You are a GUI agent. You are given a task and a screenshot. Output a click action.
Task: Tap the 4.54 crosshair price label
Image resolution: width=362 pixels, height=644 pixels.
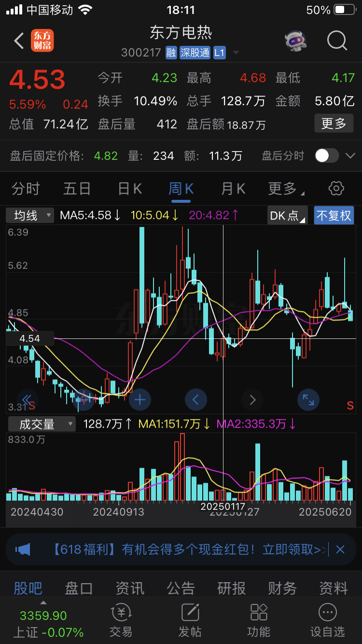pyautogui.click(x=30, y=338)
